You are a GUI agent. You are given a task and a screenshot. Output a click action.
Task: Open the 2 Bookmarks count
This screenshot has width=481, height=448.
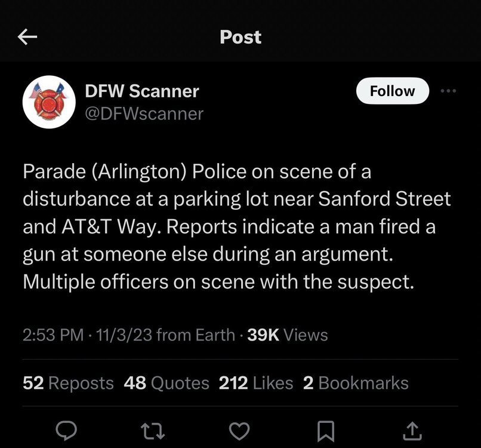click(356, 383)
